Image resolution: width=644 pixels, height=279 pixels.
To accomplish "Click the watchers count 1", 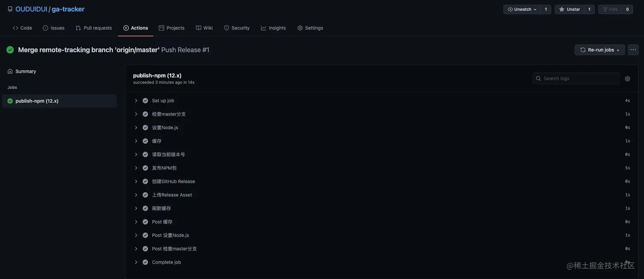I will [546, 9].
